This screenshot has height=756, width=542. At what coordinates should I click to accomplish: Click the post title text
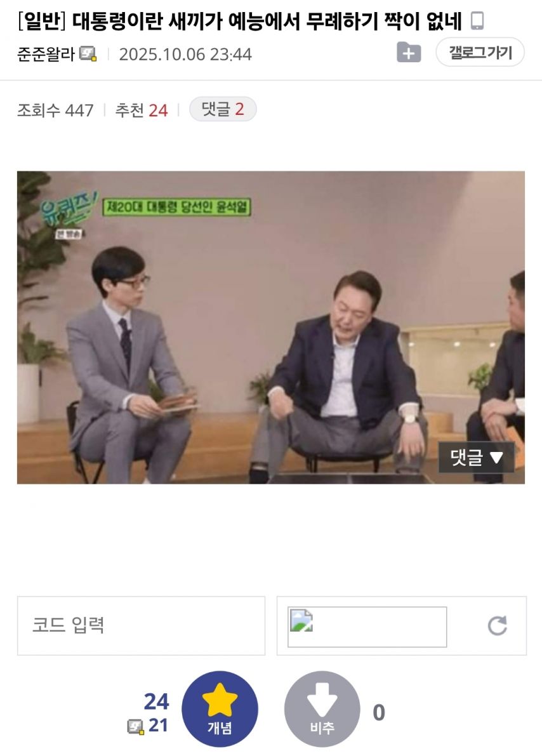267,21
